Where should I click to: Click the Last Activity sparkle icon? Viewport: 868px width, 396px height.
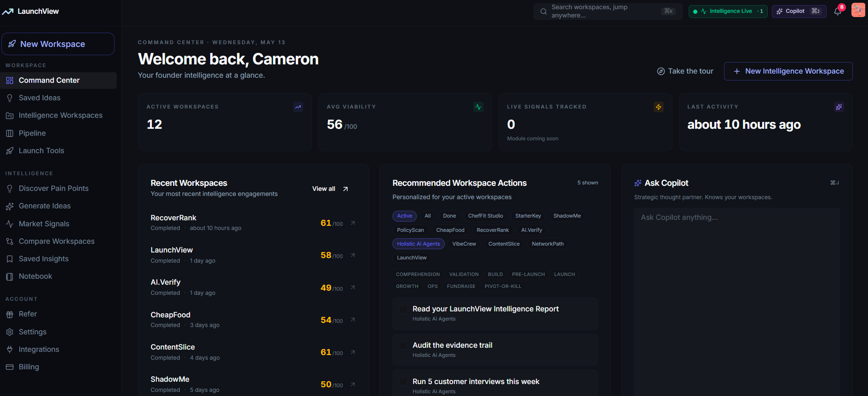click(x=839, y=107)
